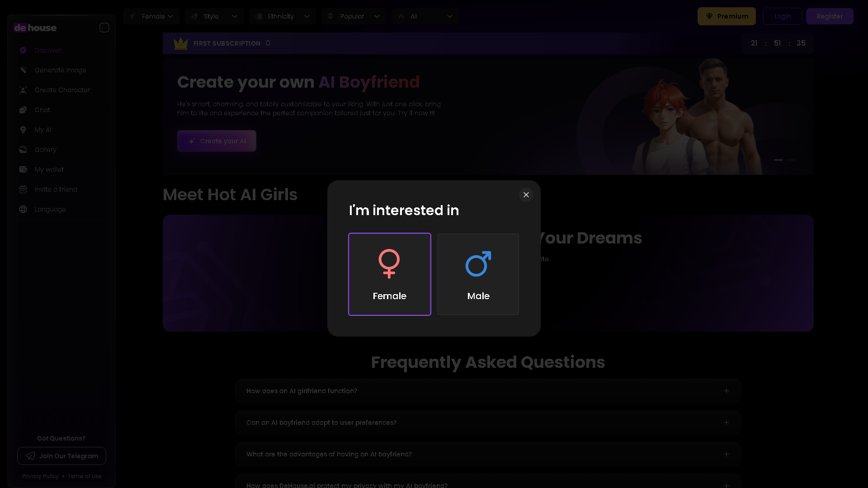Click the 'Meet Hot AI Girls' heading
Viewport: 868px width, 488px height.
230,195
